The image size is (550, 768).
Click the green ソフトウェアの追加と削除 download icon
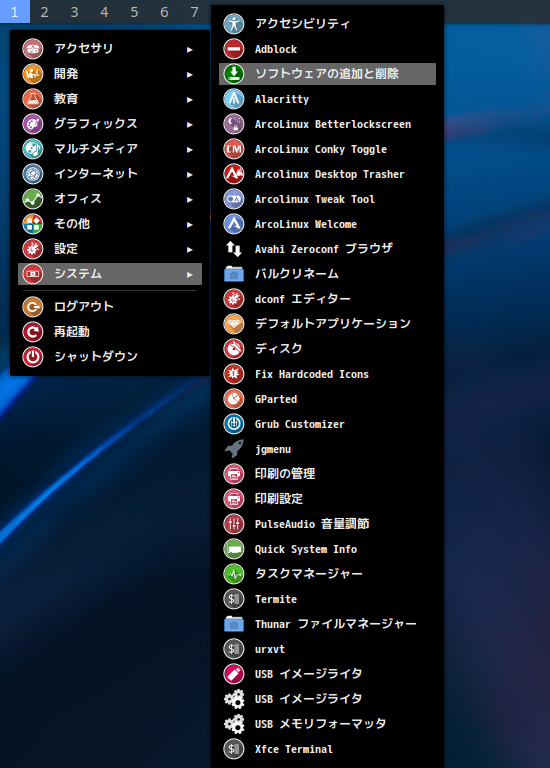[x=234, y=74]
